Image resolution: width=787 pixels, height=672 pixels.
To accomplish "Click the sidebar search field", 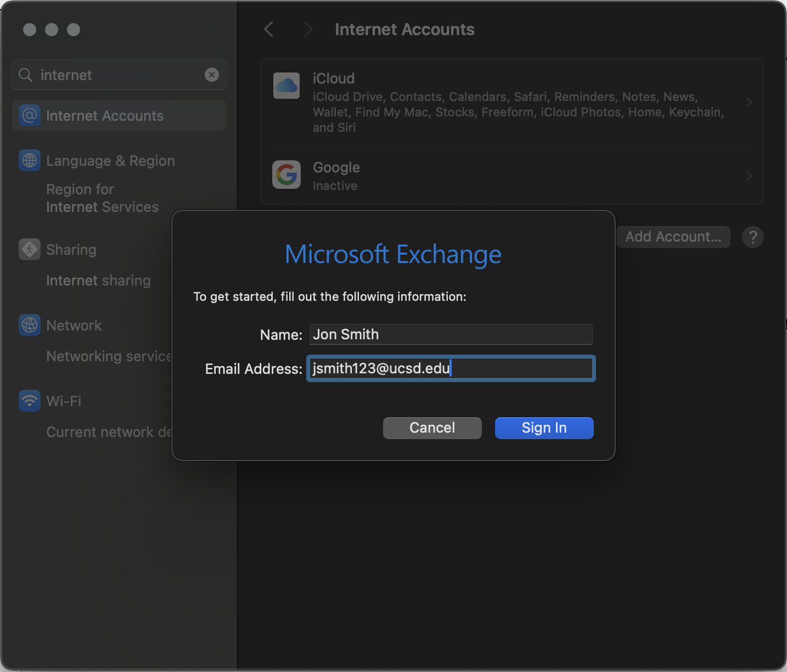I will pos(119,75).
